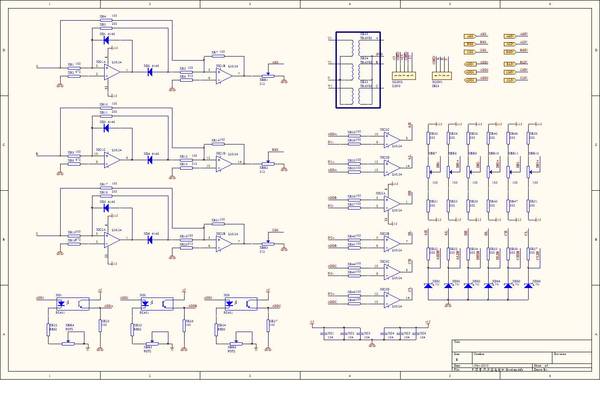Select the right pin header connector
The image size is (600, 420).
(440, 76)
